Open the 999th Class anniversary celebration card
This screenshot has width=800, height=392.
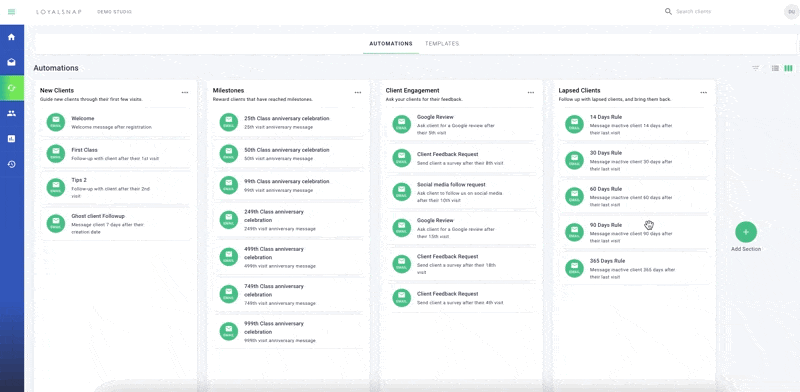(x=289, y=332)
